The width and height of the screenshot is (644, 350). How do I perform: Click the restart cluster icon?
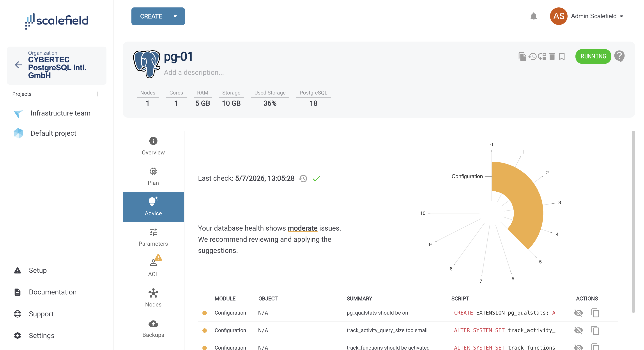[542, 56]
